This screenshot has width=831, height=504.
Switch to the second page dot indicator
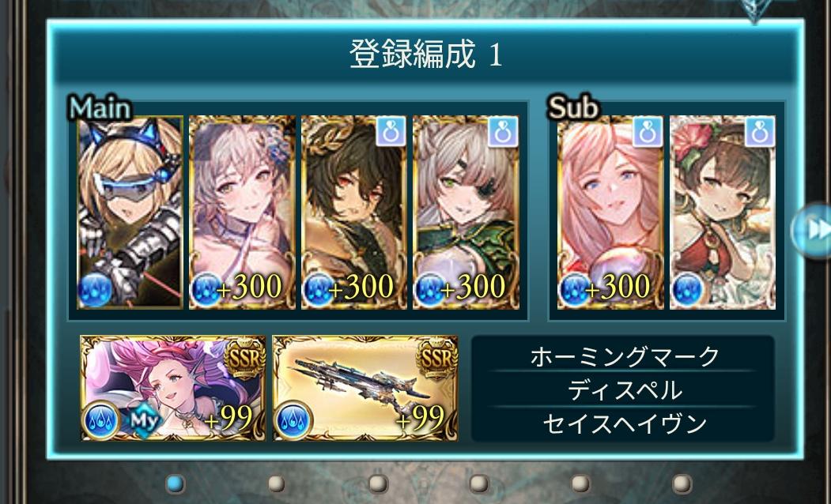pyautogui.click(x=276, y=483)
